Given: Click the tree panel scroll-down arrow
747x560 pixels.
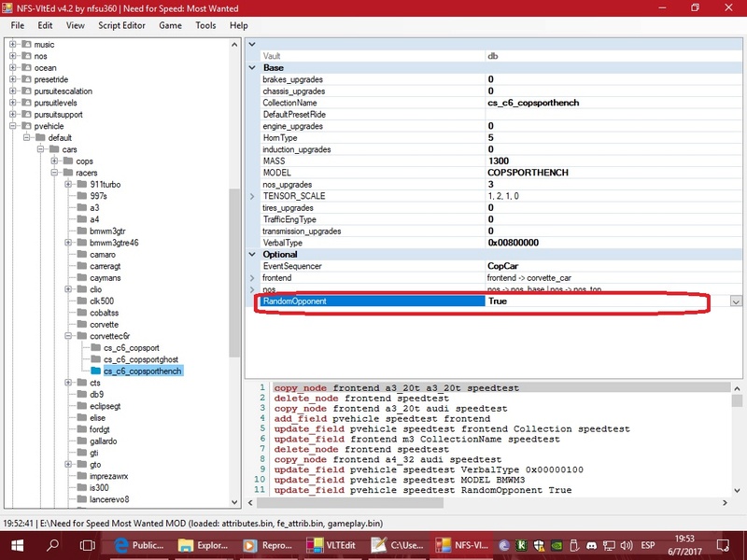Looking at the screenshot, I should tap(234, 502).
